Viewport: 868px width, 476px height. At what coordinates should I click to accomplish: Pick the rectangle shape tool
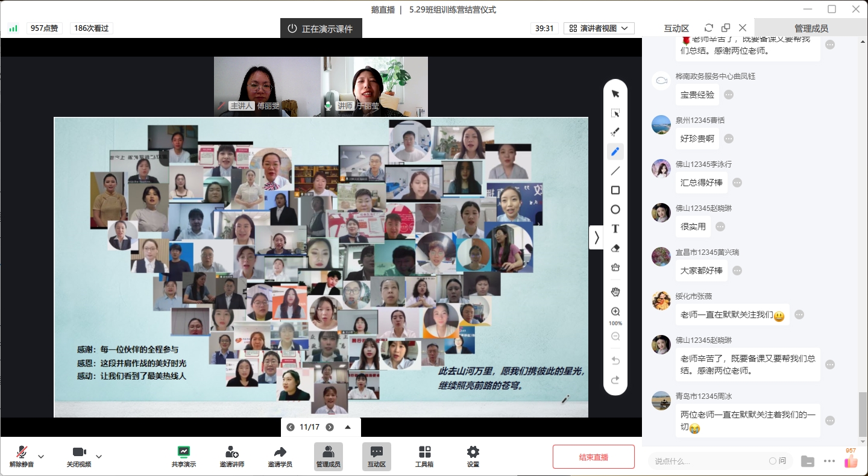[615, 190]
